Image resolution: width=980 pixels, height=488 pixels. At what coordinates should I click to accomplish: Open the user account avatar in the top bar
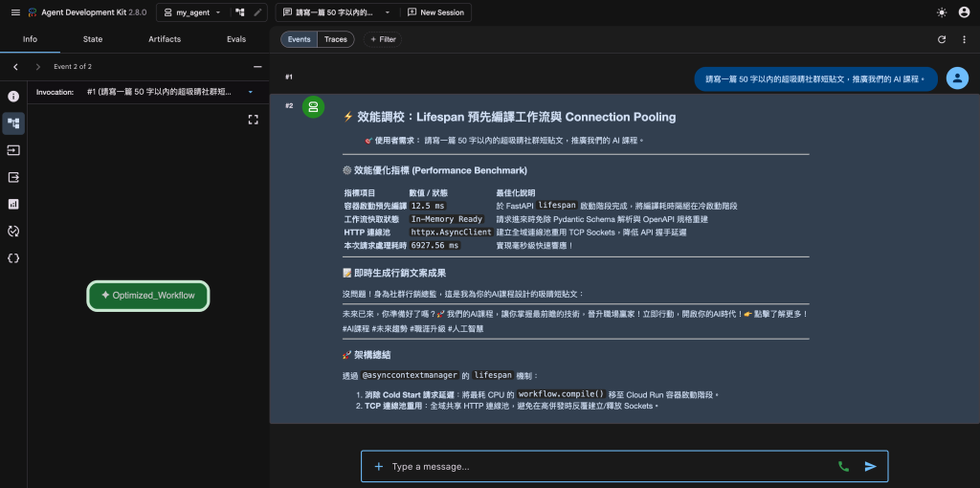click(x=964, y=12)
